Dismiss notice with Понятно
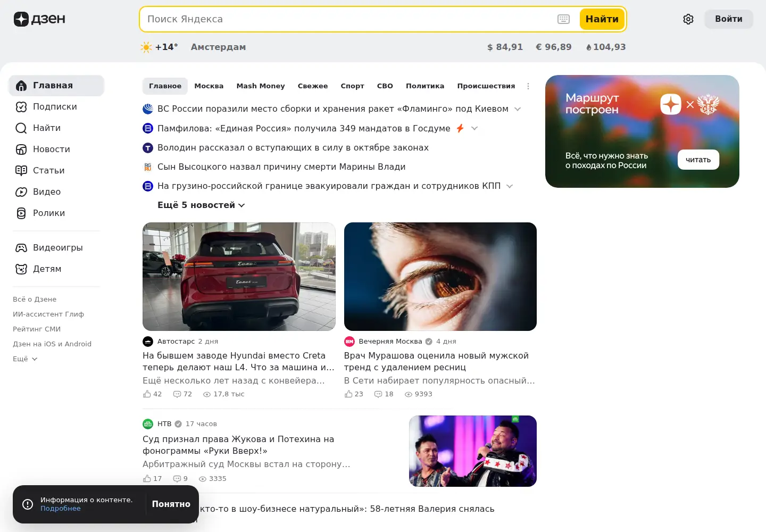Screen dimensions: 766x532 (171, 504)
